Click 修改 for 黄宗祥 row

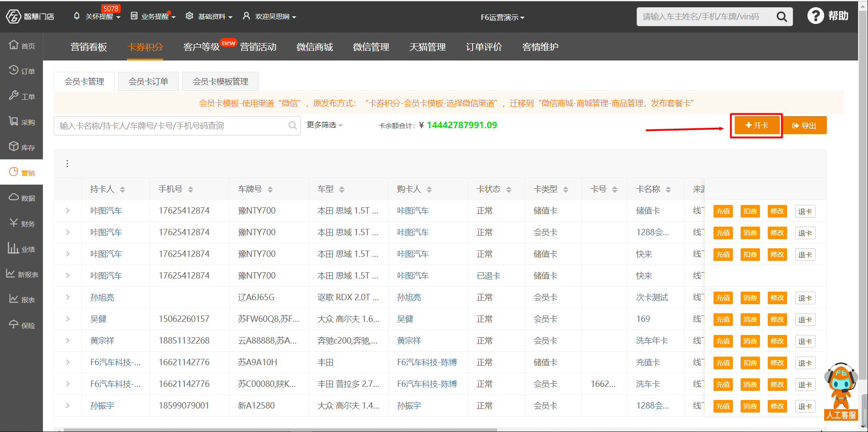click(777, 341)
